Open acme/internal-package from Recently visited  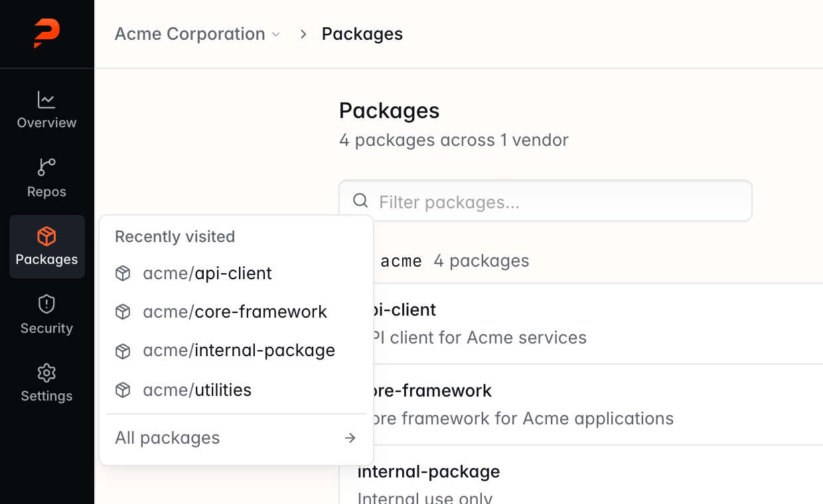[236, 351]
